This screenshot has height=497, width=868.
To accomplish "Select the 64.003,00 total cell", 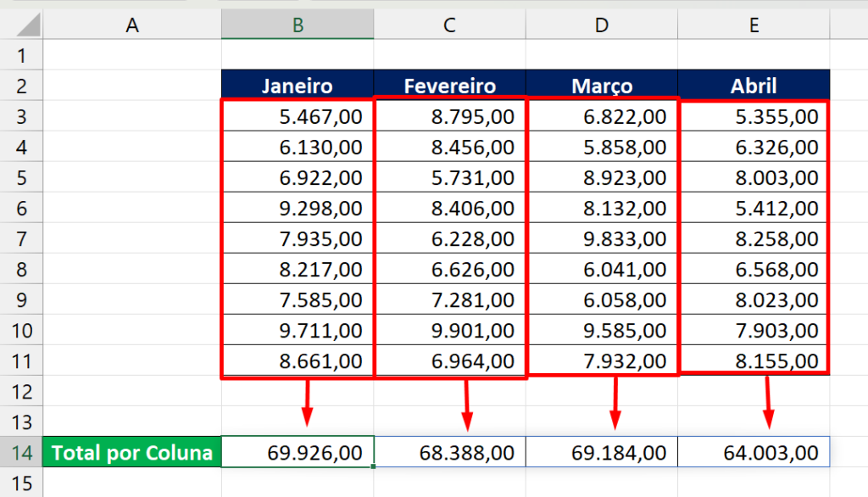I will pos(753,452).
